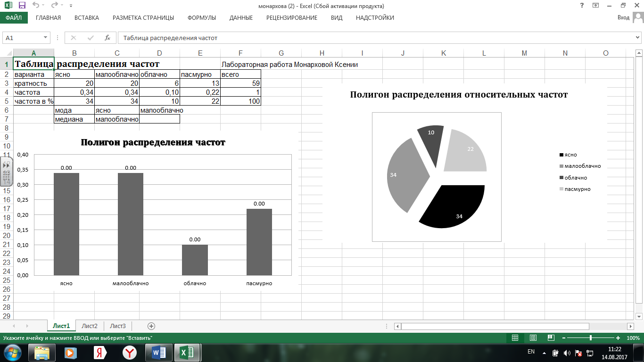Click the previous sheet navigation arrow

14,326
